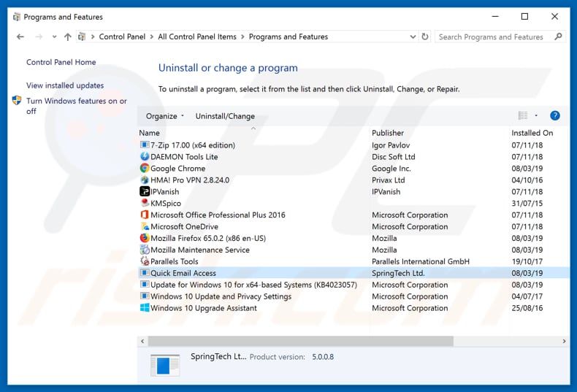Sort by the Publisher column header
Viewport: 577px width, 392px height.
tap(388, 133)
